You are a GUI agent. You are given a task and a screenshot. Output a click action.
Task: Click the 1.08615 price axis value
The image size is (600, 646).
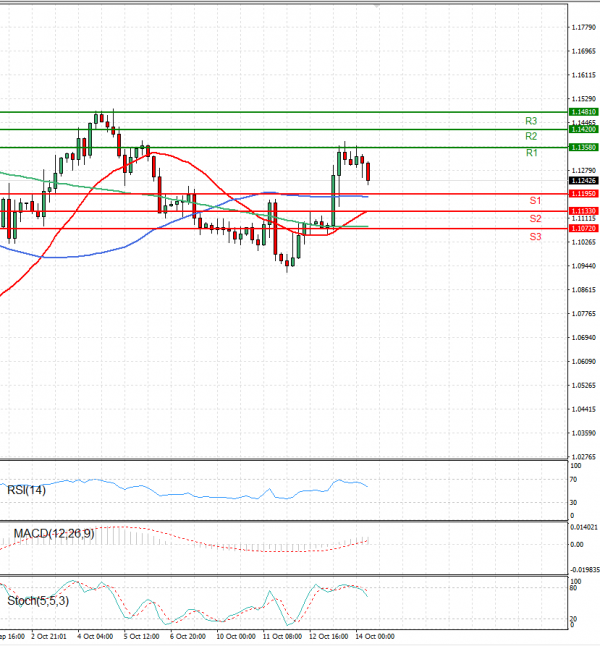pos(584,290)
